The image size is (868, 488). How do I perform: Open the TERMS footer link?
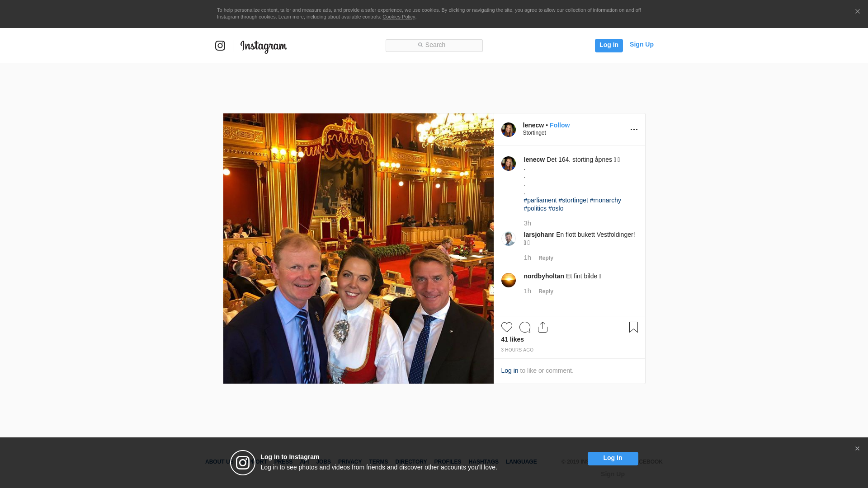pyautogui.click(x=378, y=462)
